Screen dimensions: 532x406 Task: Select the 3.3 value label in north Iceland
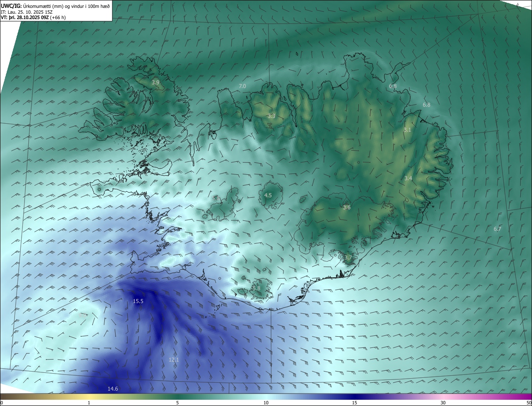(271, 116)
